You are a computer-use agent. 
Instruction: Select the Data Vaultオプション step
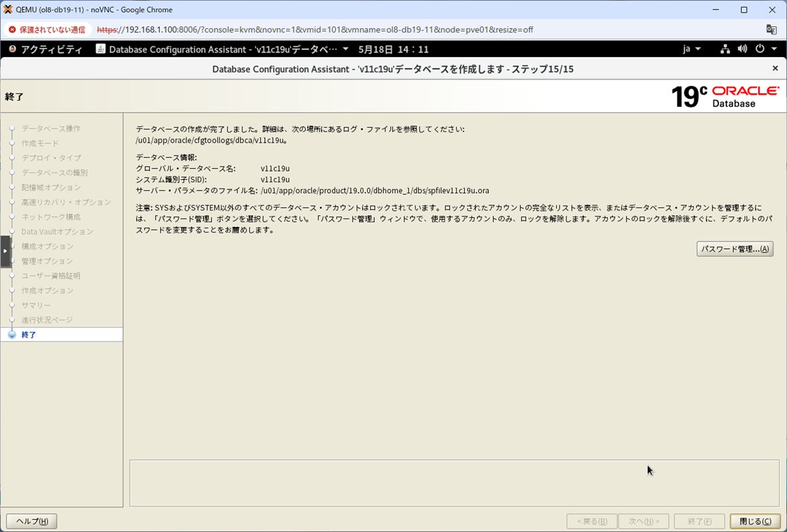pos(57,231)
